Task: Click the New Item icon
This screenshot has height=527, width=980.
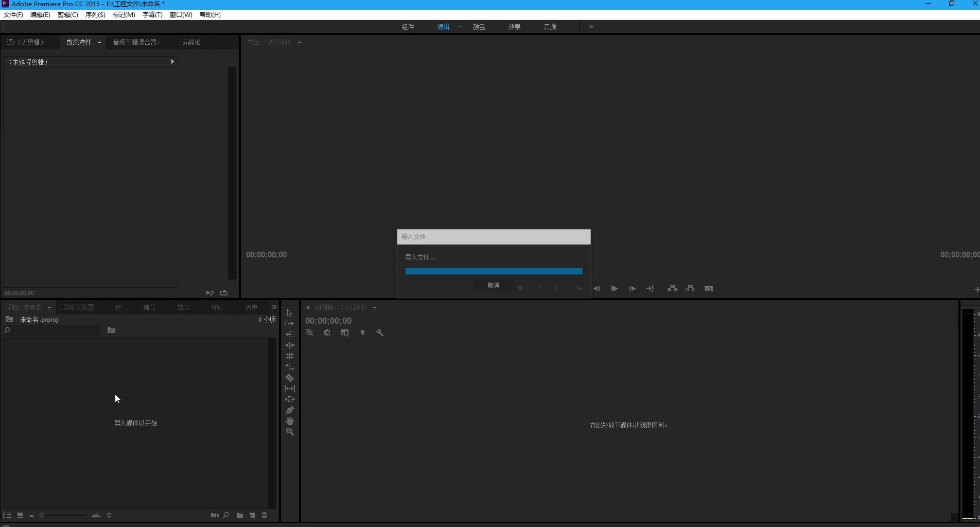Action: (252, 515)
